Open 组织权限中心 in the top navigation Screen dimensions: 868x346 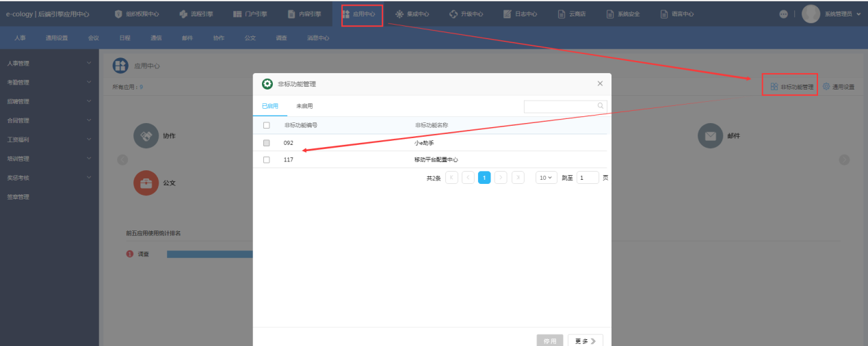point(137,14)
